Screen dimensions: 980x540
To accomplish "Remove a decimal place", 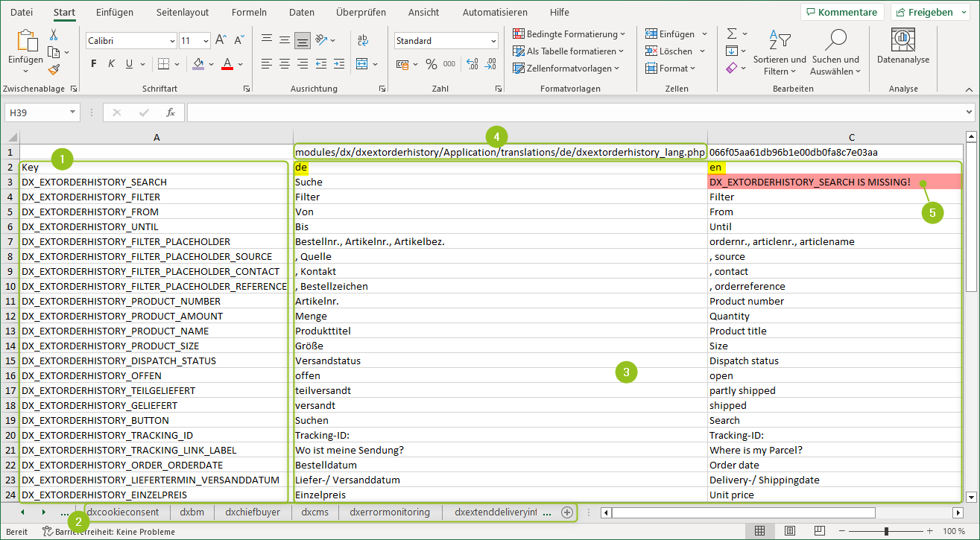I will [490, 65].
